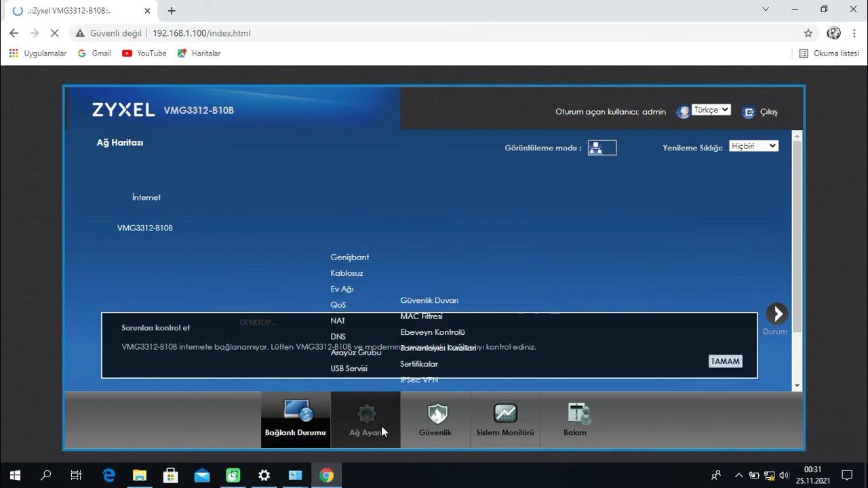868x488 pixels.
Task: Toggle Görüntüleme modu network view icon
Action: [601, 148]
